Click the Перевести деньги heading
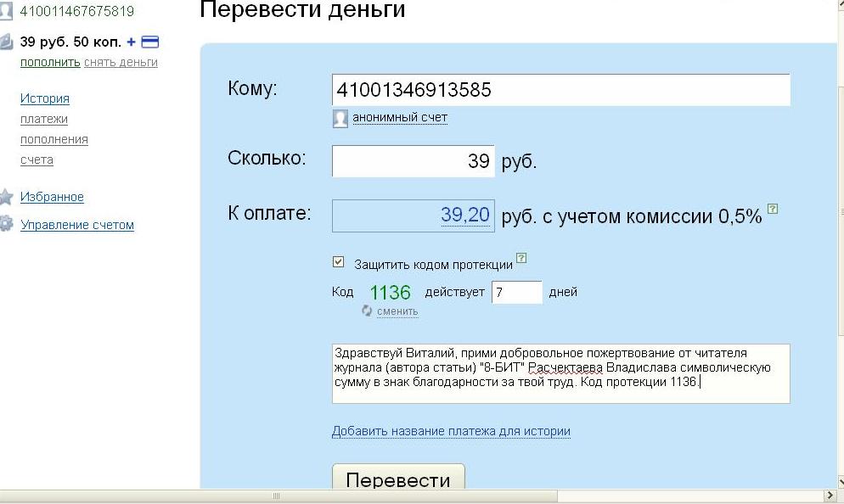 pyautogui.click(x=302, y=9)
